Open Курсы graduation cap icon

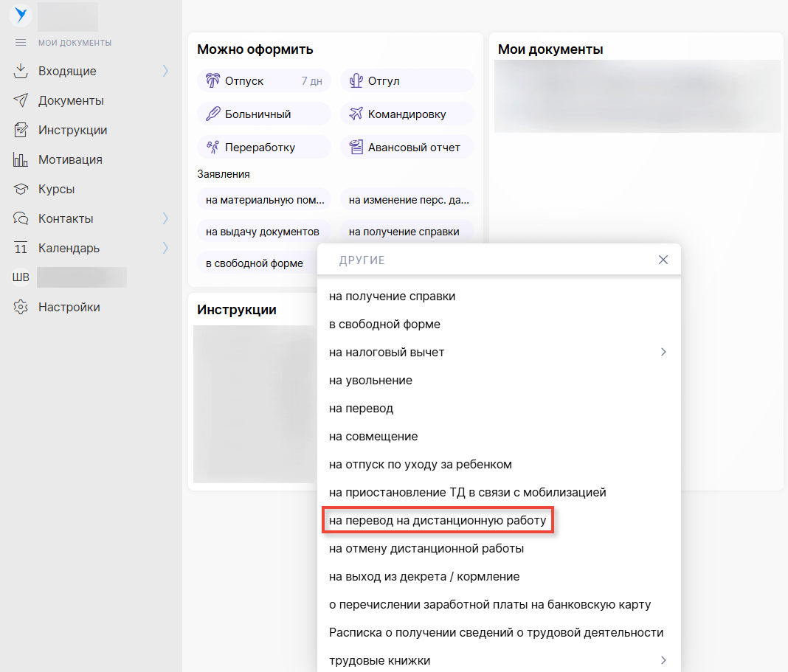[x=21, y=189]
